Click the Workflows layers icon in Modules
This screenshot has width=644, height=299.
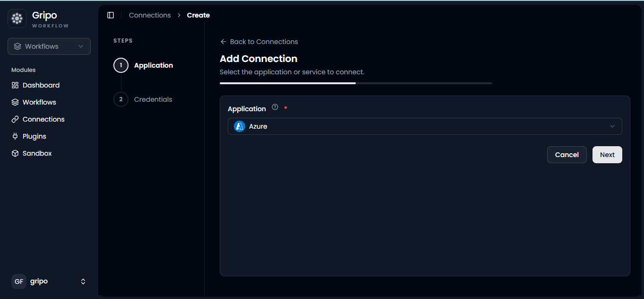pos(15,102)
